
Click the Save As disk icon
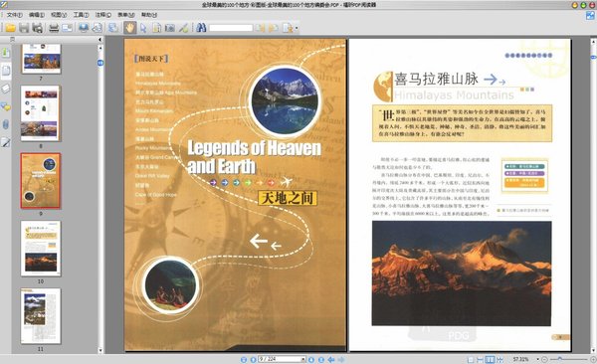point(38,28)
